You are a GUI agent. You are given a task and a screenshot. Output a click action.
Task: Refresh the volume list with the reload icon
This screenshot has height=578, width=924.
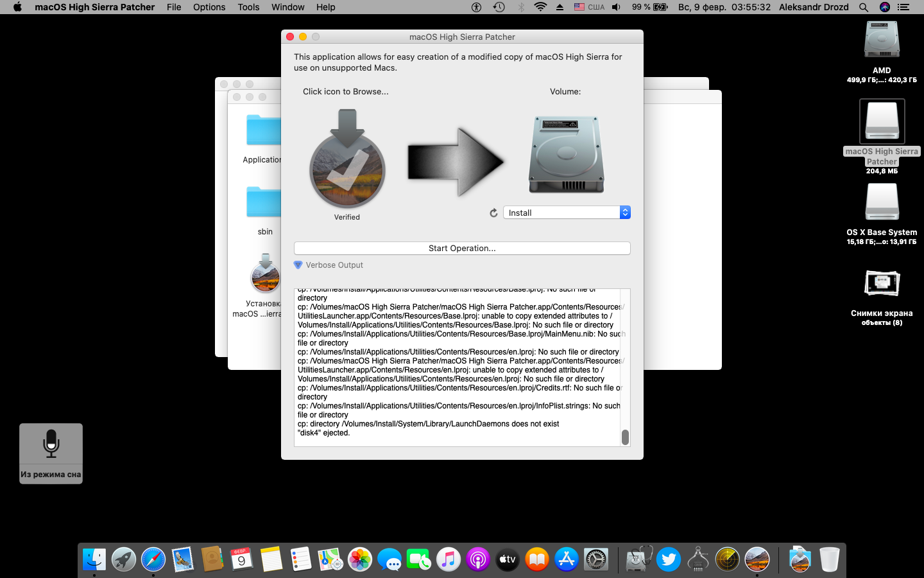coord(493,213)
